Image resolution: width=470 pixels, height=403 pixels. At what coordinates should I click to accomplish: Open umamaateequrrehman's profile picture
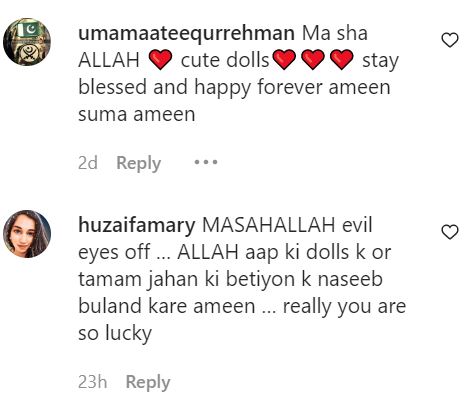[27, 42]
